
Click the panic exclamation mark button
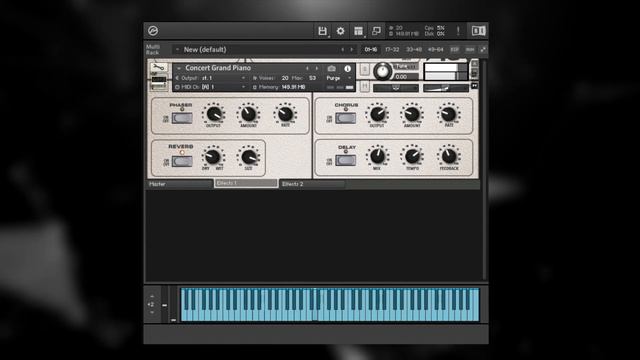(x=458, y=31)
